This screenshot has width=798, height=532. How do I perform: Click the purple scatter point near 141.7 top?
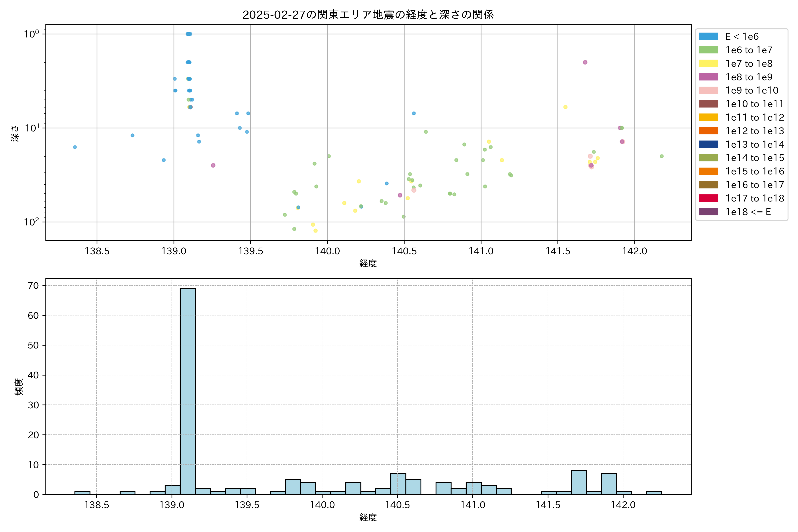585,63
